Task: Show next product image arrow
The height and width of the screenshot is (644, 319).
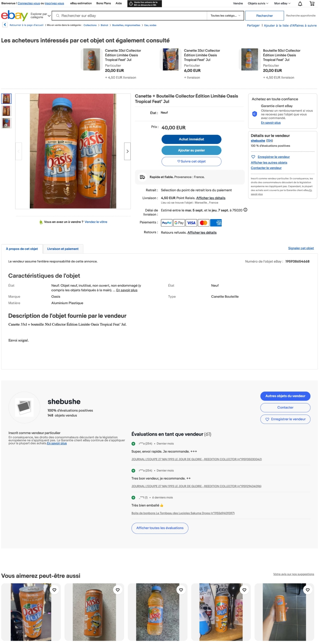Action: (x=127, y=151)
